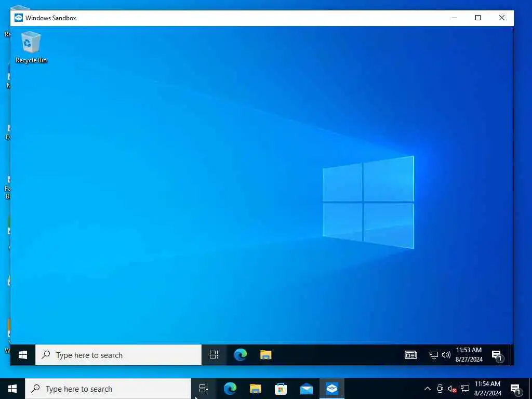
Task: Open the Sandbox clock showing 11:53 AM
Action: [469, 354]
